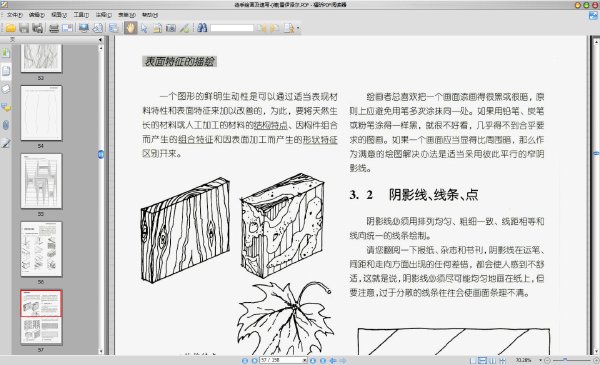Go forward to the next view

click(x=343, y=360)
